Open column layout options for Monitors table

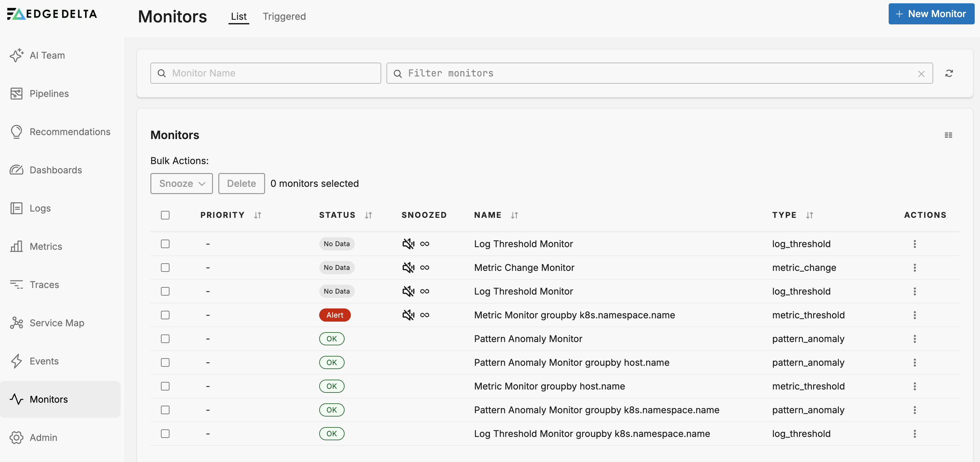tap(948, 135)
